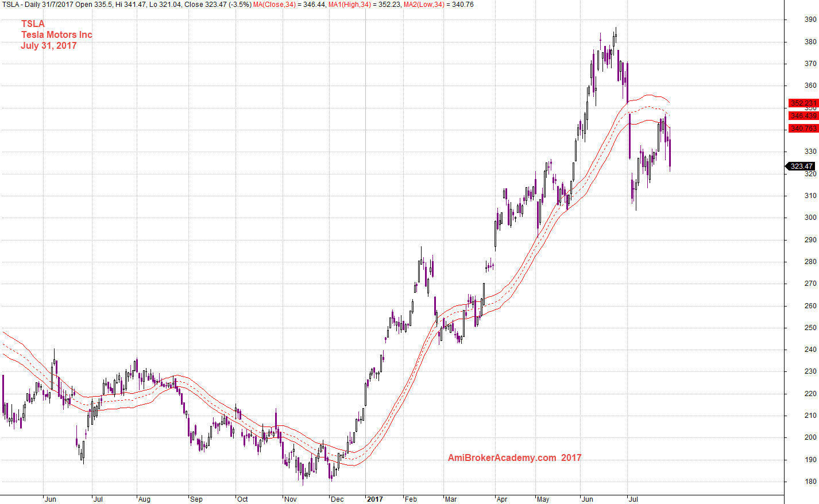The width and height of the screenshot is (819, 504).
Task: Click the MA(Close,34) = 346.44 header label
Action: (x=289, y=5)
